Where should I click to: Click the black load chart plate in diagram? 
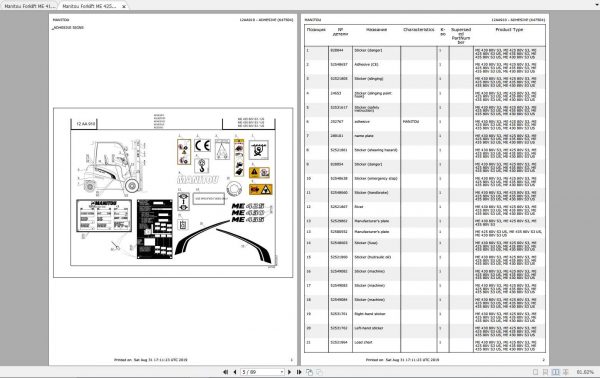(155, 229)
